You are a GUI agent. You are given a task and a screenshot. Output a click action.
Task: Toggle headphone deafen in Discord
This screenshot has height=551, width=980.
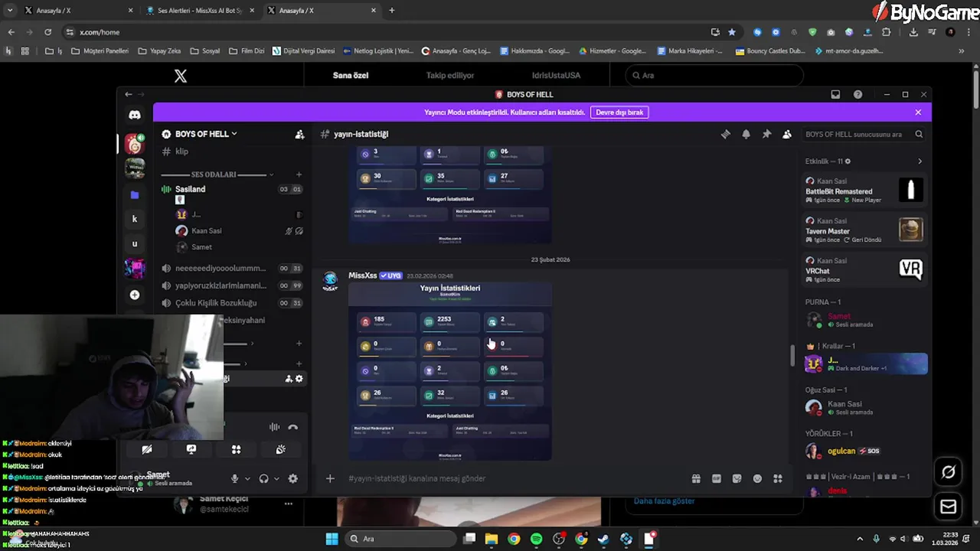(x=263, y=478)
